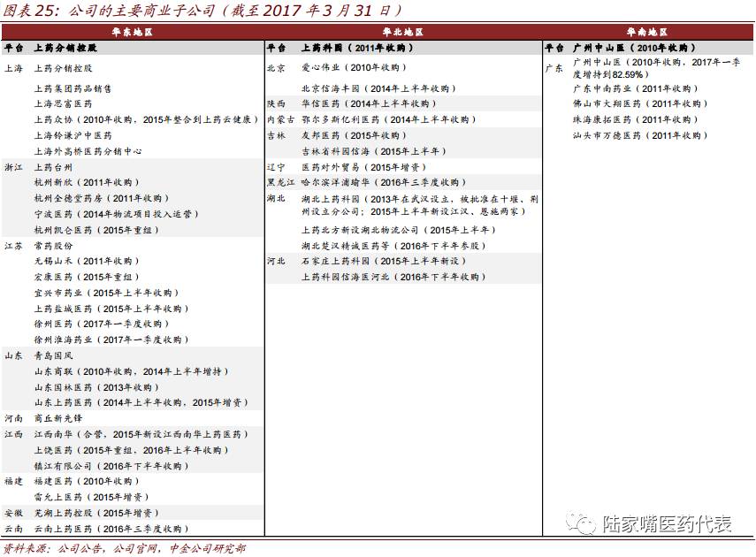Click 杭州新欣（2011年收购）
The width and height of the screenshot is (756, 557).
(x=87, y=182)
